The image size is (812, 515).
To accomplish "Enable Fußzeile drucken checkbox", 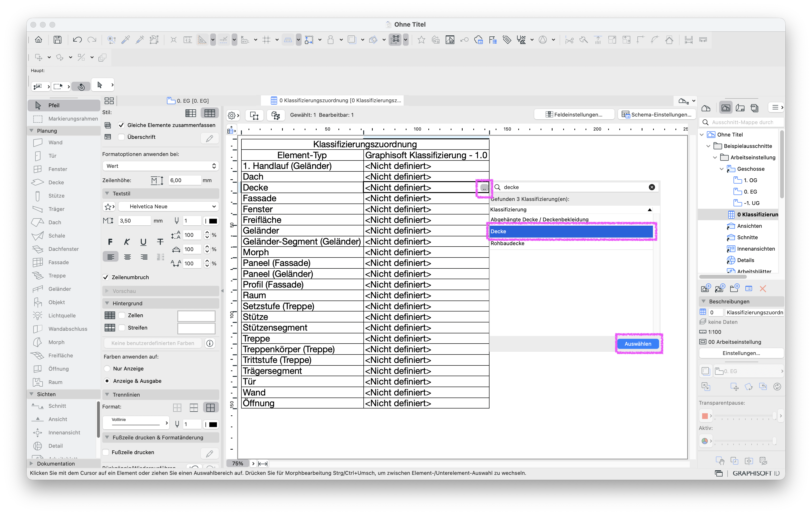I will click(106, 452).
